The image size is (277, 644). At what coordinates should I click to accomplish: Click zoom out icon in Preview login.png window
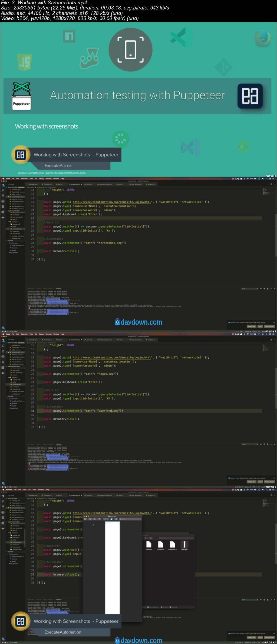click(x=90, y=519)
